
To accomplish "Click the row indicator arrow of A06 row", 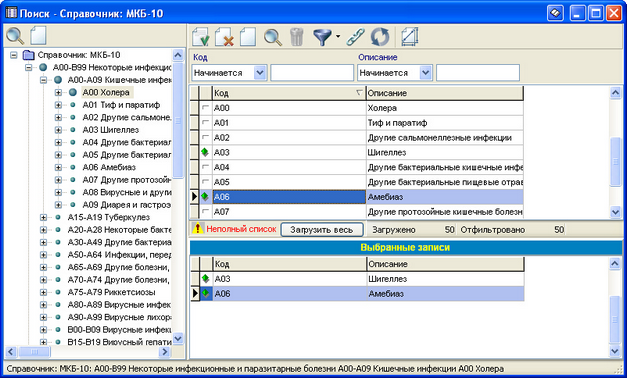I will (x=194, y=196).
